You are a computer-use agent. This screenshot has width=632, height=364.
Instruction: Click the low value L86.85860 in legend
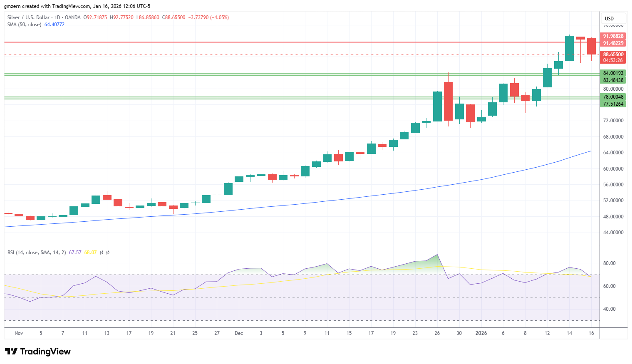(148, 17)
